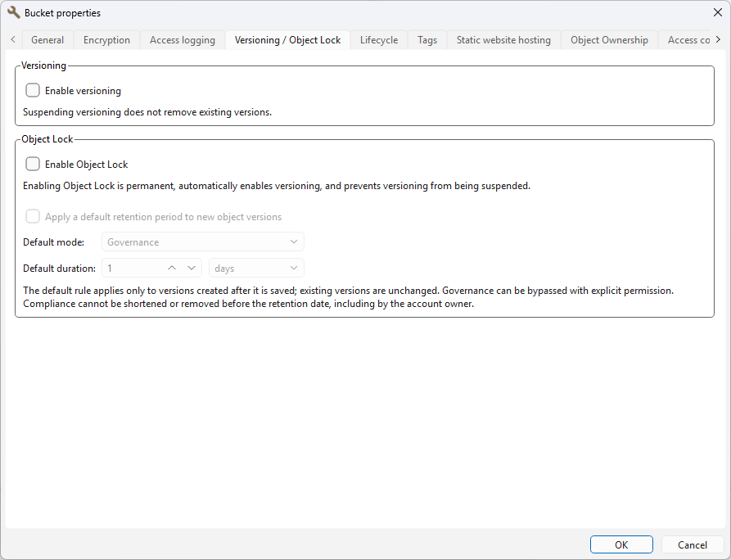The height and width of the screenshot is (560, 731).
Task: Click the 'Enabling Object Lock is permanent' text
Action: click(x=277, y=186)
